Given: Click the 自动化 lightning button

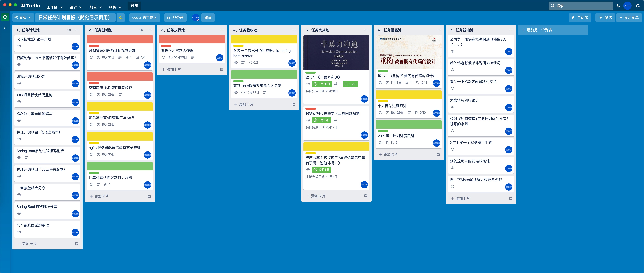Looking at the screenshot, I should pyautogui.click(x=580, y=18).
